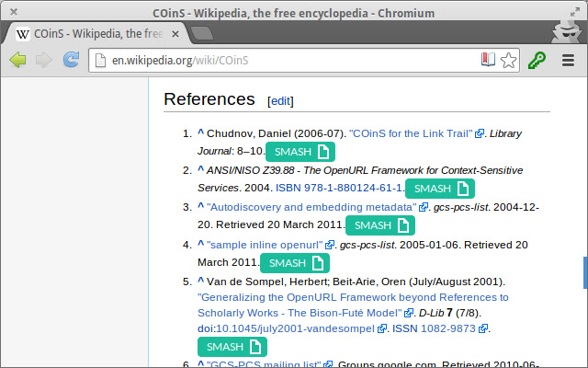Click external link icon after ISSN 1082-9873
588x368 pixels.
pyautogui.click(x=483, y=328)
